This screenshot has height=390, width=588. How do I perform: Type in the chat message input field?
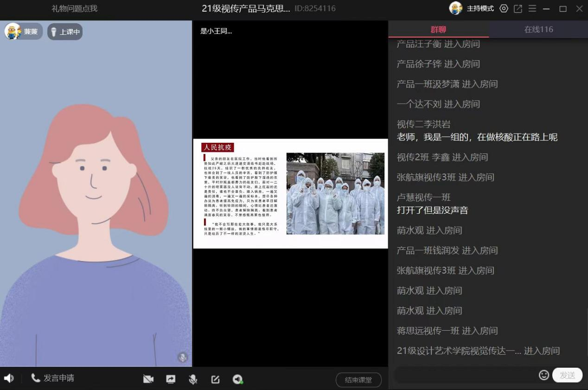click(464, 375)
